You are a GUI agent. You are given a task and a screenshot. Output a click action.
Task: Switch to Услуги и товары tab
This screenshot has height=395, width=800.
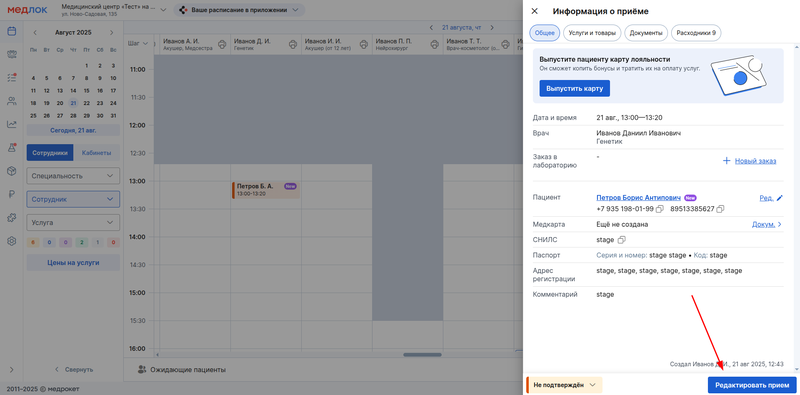592,33
